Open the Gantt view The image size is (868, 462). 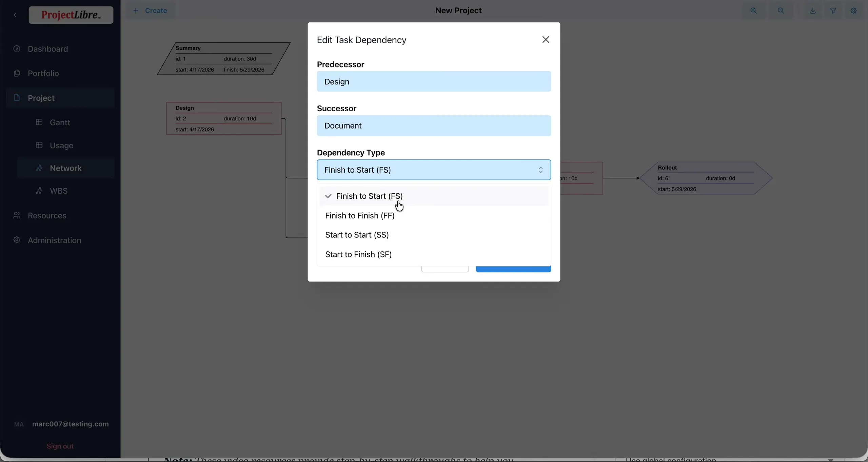pyautogui.click(x=60, y=122)
